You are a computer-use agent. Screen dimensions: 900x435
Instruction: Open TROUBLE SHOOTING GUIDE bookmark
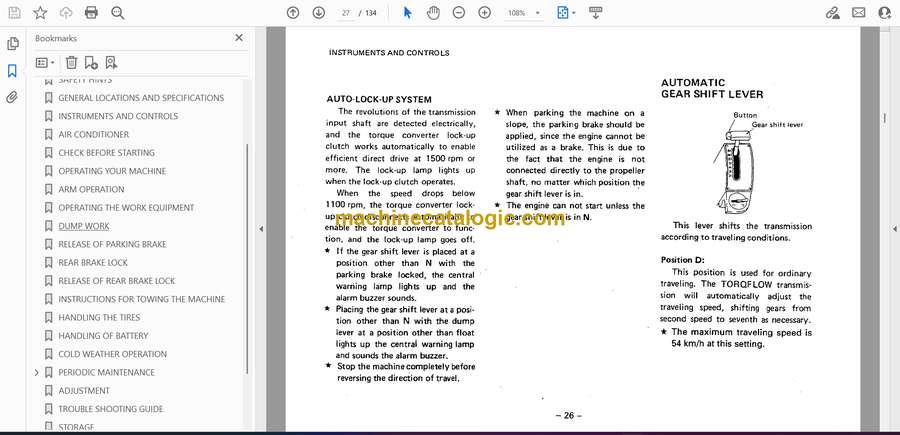(x=111, y=409)
